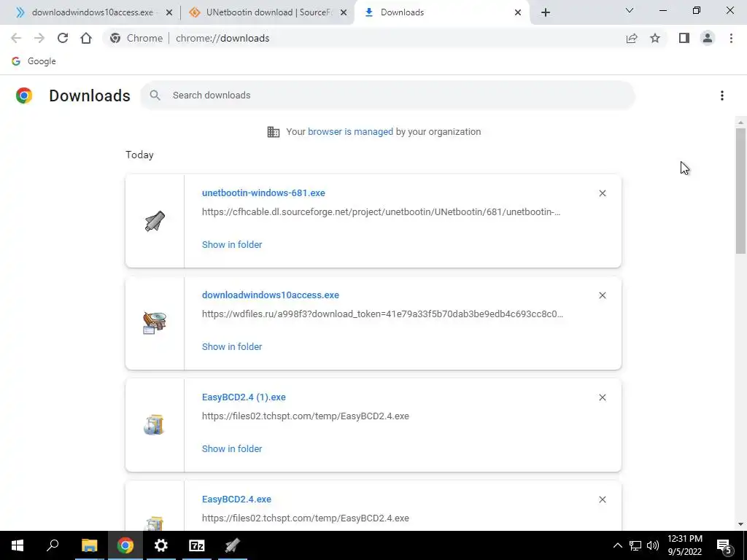Screen dimensions: 747x560
Task: Click the unetbootin file icon
Action: (x=155, y=221)
